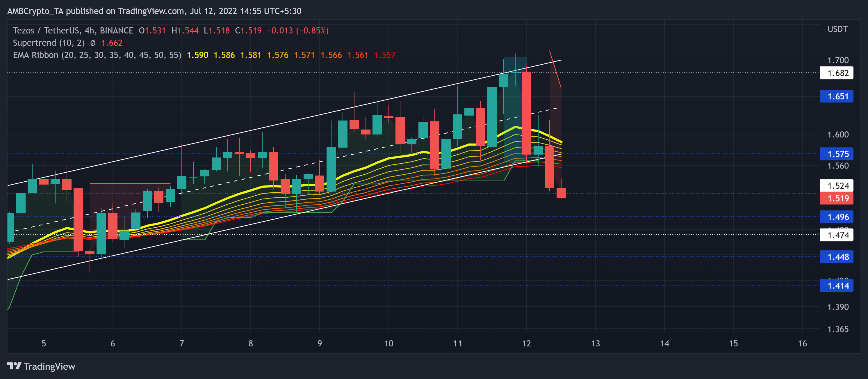Select the 1.496 blue price tag
The height and width of the screenshot is (379, 868).
[836, 217]
